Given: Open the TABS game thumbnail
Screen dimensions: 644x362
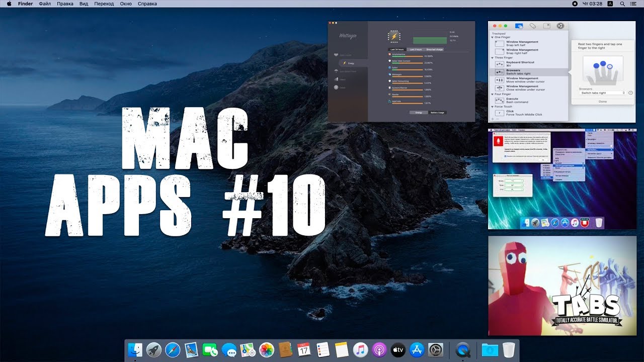Looking at the screenshot, I should [562, 285].
